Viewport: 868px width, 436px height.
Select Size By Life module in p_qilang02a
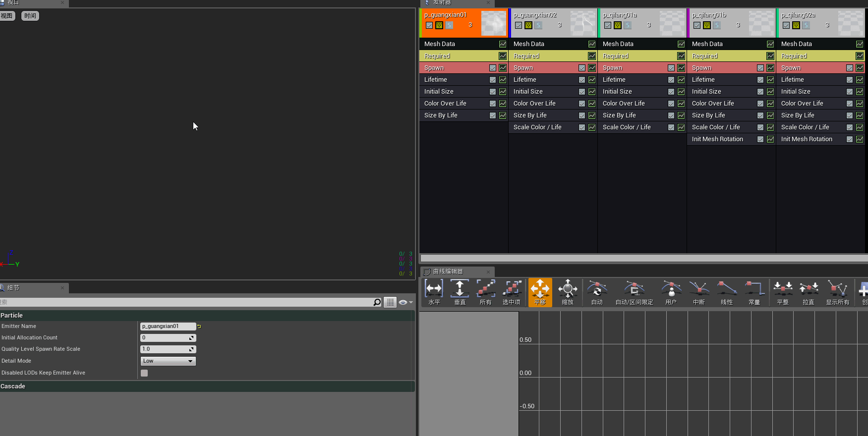(x=820, y=115)
